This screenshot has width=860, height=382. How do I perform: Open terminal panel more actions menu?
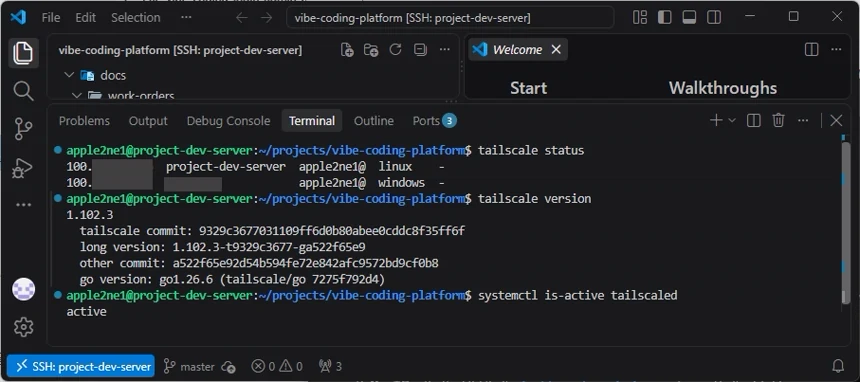[x=803, y=120]
